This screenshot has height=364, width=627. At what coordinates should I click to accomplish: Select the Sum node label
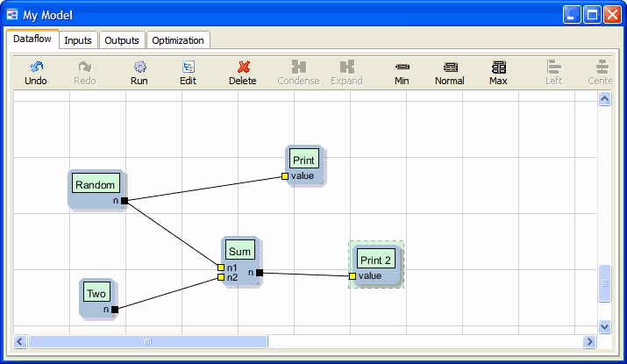pos(239,251)
